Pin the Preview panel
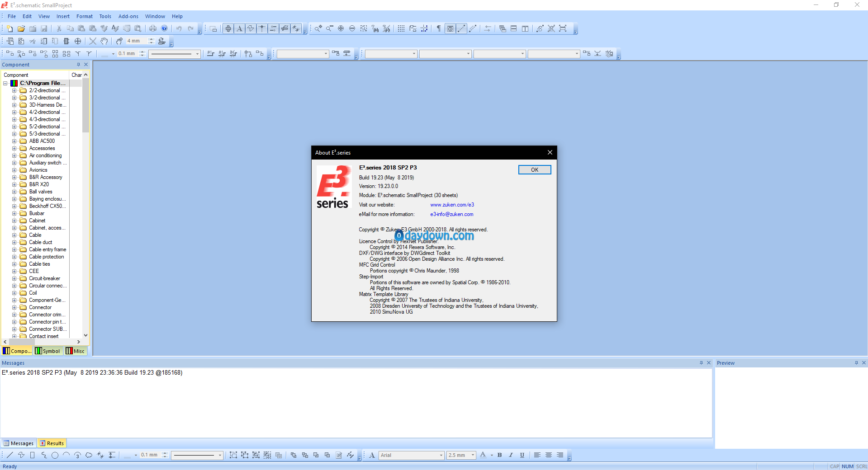The height and width of the screenshot is (470, 868). [x=856, y=363]
